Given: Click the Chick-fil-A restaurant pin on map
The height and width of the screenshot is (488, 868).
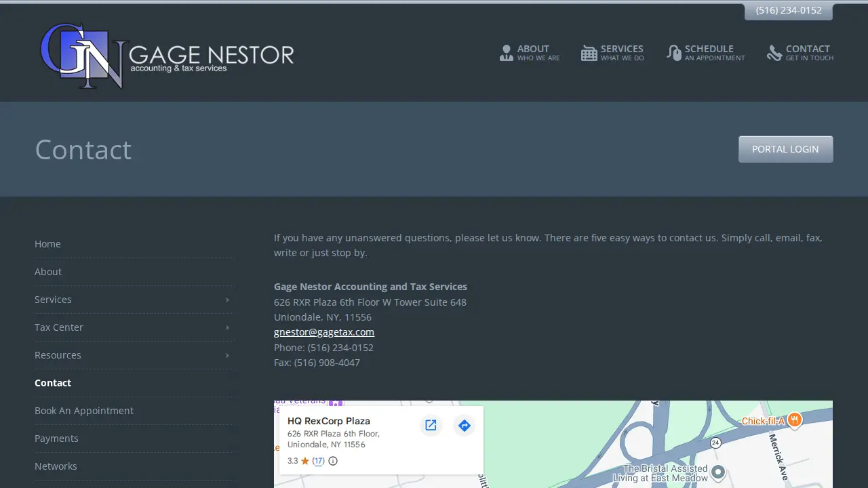Looking at the screenshot, I should click(795, 420).
